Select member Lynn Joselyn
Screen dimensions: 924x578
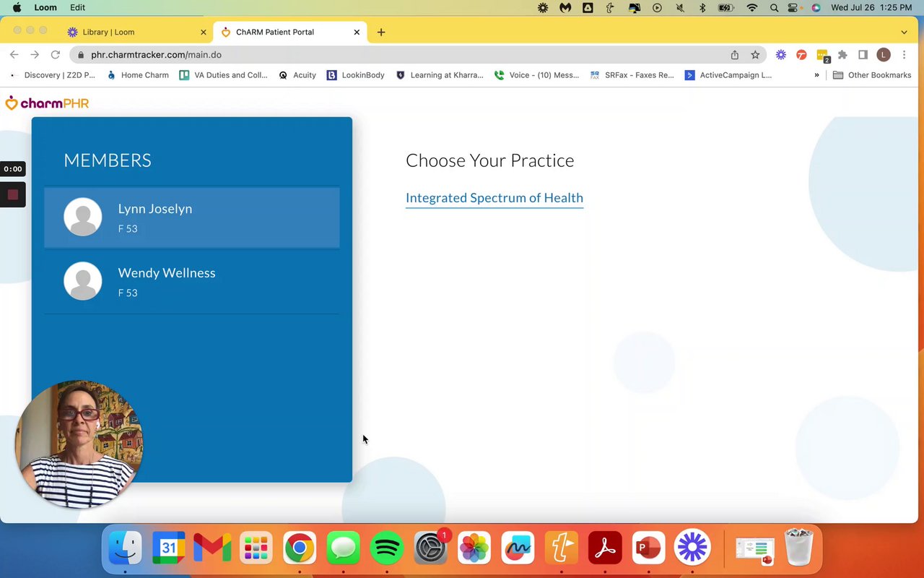[x=192, y=217]
